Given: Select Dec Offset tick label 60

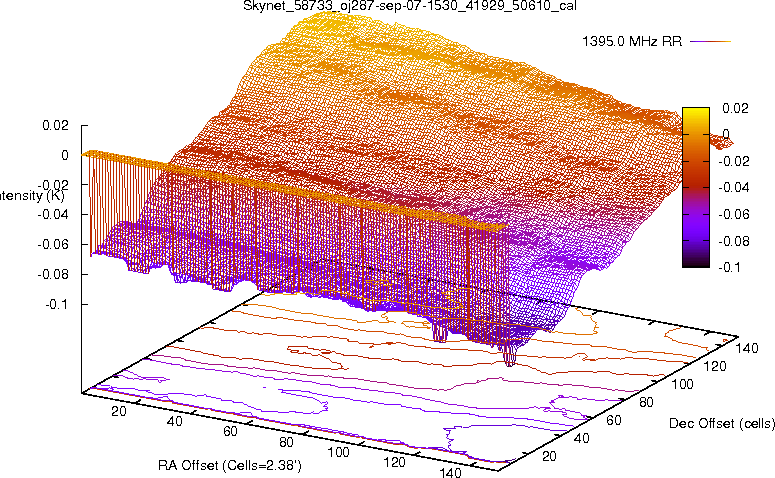Looking at the screenshot, I should click(x=613, y=420).
